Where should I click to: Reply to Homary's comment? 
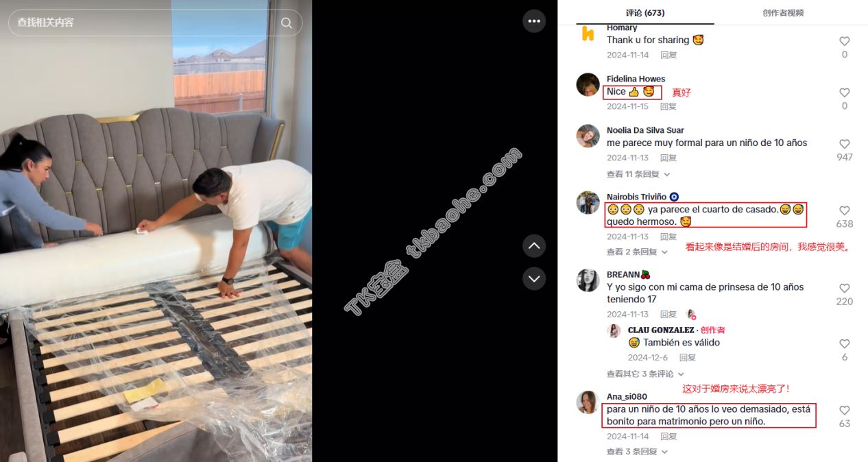pyautogui.click(x=668, y=55)
